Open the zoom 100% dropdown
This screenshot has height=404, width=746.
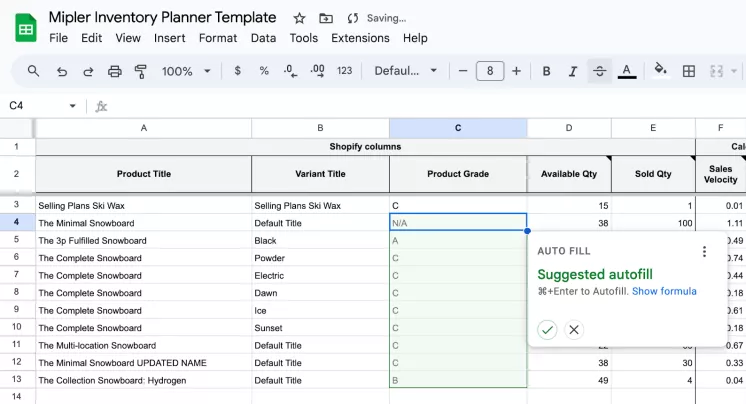[186, 71]
